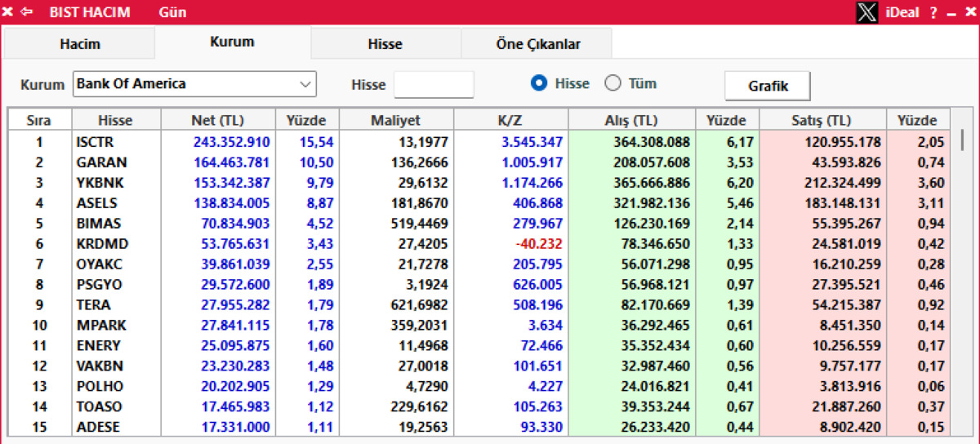The height and width of the screenshot is (444, 980).
Task: Select the ISCTR row in the table
Action: click(x=479, y=142)
